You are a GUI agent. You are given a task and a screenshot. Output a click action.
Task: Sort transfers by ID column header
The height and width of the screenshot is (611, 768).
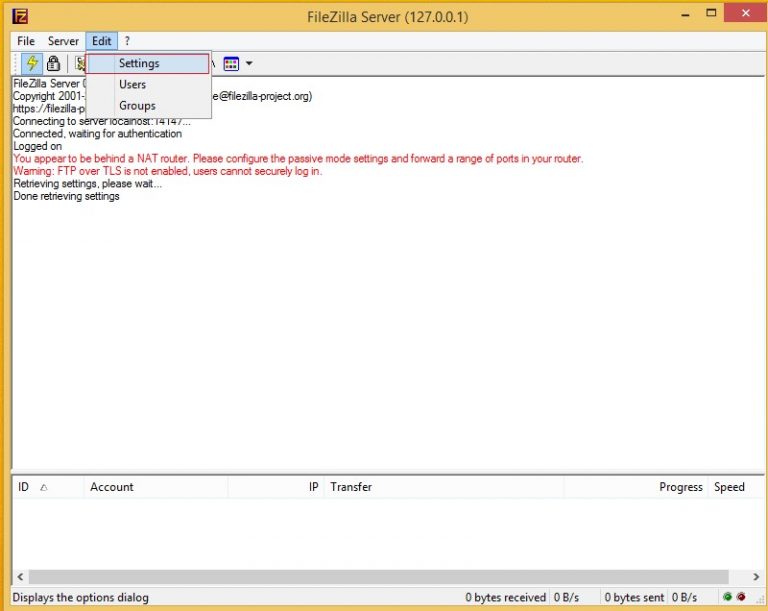[24, 487]
